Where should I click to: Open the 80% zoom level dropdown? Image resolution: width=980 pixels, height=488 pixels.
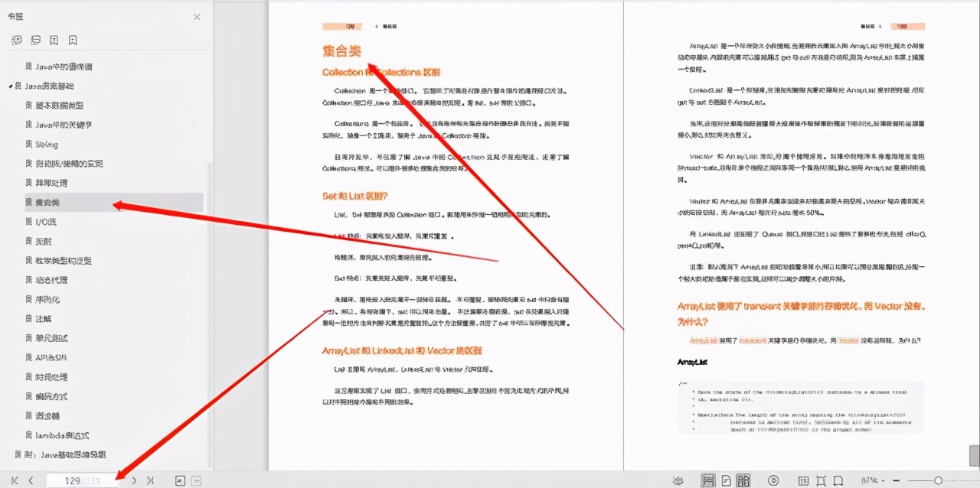tap(874, 480)
